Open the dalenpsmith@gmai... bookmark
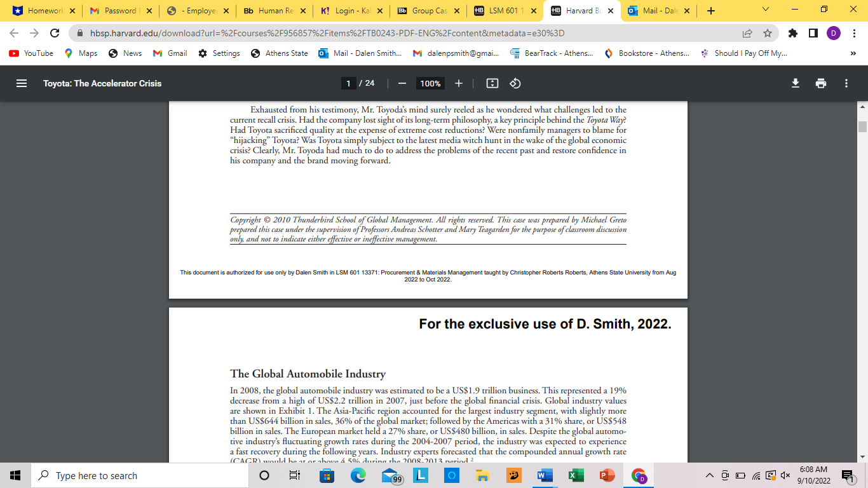Image resolution: width=868 pixels, height=488 pixels. [456, 53]
